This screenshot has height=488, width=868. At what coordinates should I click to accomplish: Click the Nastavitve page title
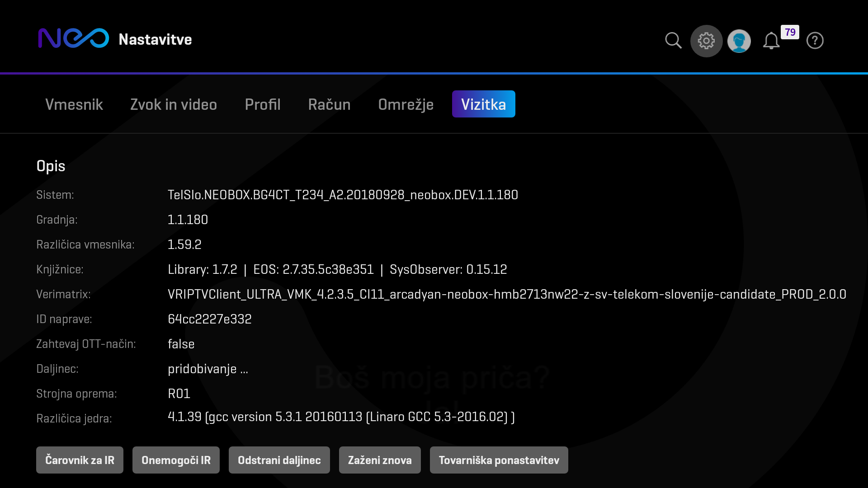pos(155,39)
